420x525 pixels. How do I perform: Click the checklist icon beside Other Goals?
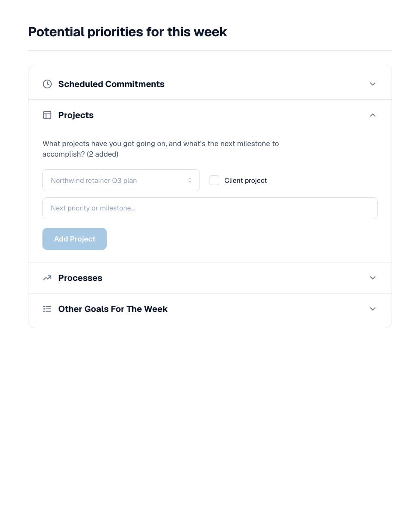coord(47,309)
